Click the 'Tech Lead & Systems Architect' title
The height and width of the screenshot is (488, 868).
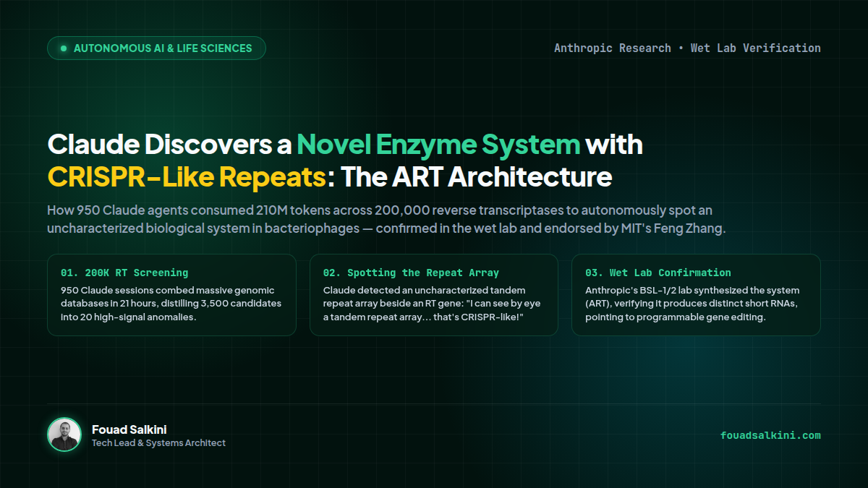[158, 443]
